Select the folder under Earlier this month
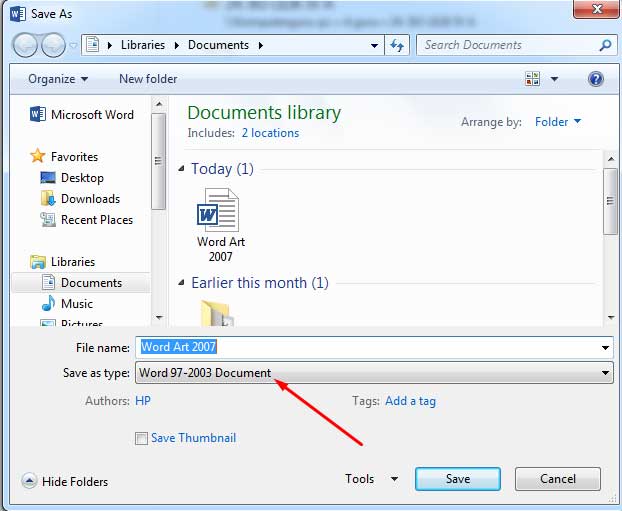Viewport: 622px width, 511px height. (216, 313)
